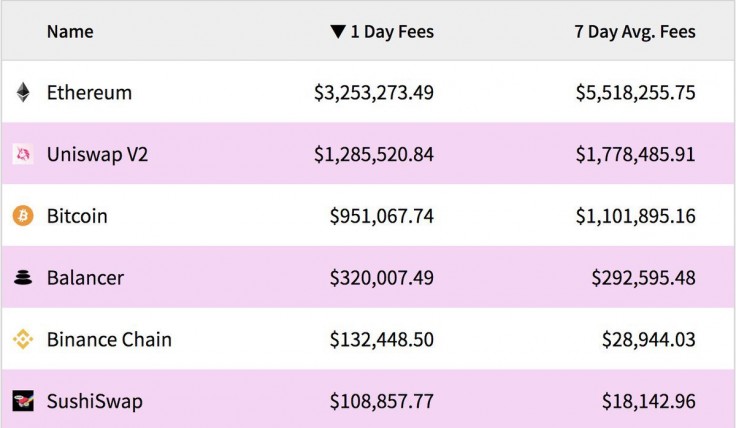This screenshot has height=428, width=736.
Task: Click the orange Bitcoin logo icon
Action: (23, 216)
